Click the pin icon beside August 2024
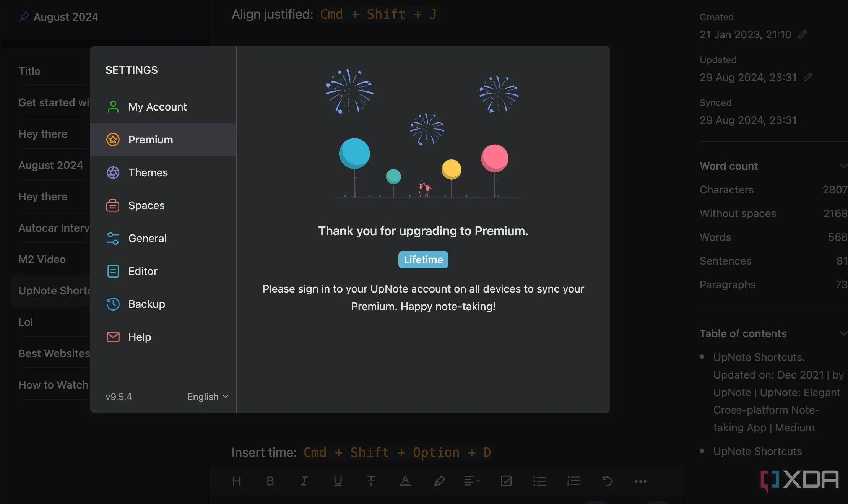848x504 pixels. click(x=24, y=16)
